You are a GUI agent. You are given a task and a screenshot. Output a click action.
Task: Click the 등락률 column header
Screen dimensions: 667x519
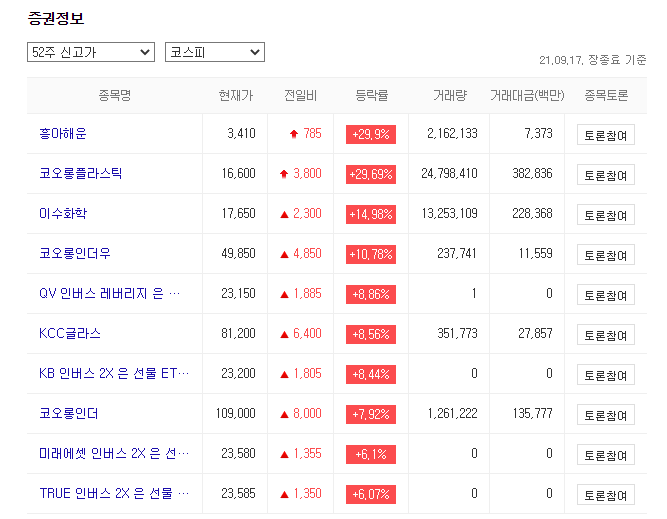[371, 95]
